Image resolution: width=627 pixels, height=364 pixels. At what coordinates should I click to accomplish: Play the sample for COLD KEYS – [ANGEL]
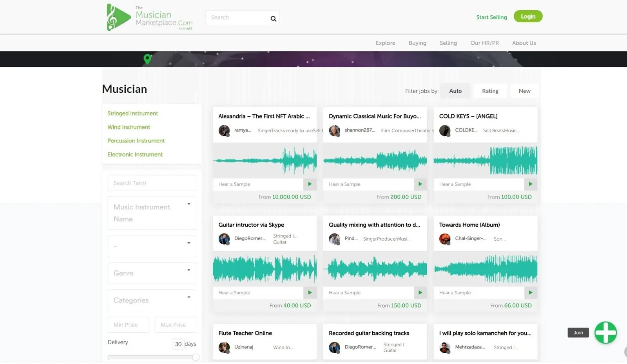click(531, 184)
